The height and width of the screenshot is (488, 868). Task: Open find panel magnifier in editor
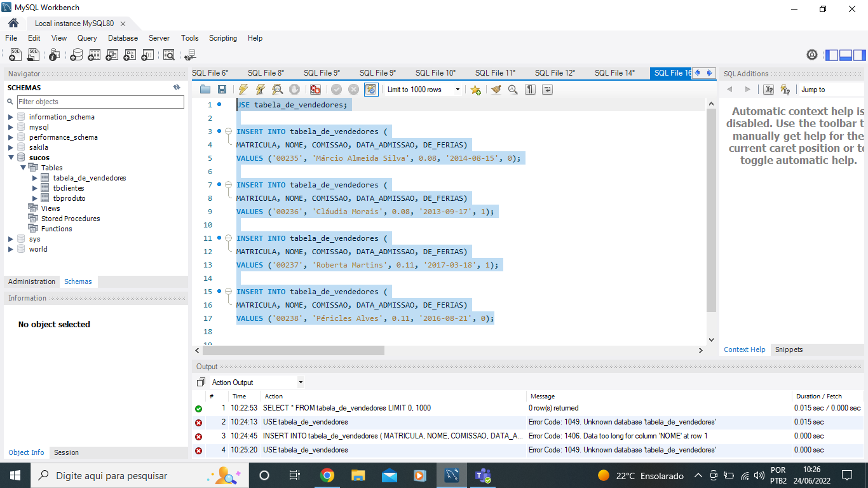[513, 90]
